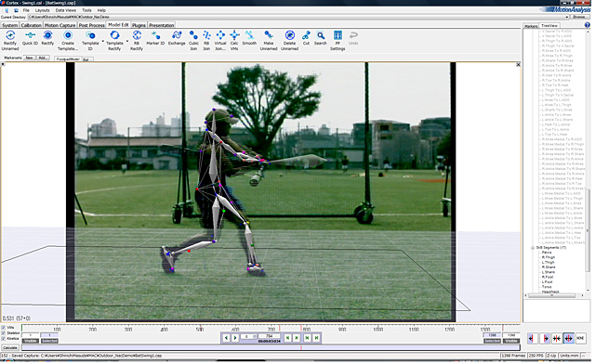Click the Template Rectify icon
This screenshot has height=364, width=596.
114,35
